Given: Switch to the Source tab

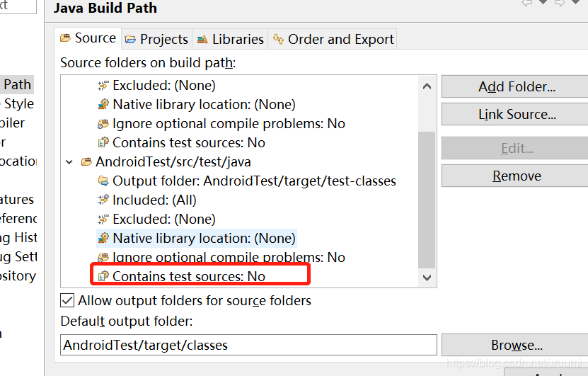Looking at the screenshot, I should pyautogui.click(x=88, y=38).
